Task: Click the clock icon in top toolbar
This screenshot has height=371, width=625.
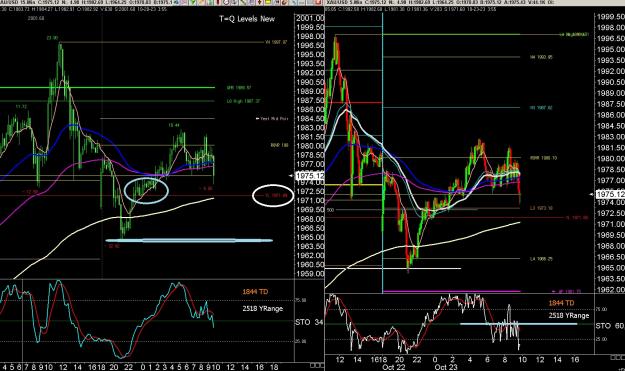Action: point(226,2)
